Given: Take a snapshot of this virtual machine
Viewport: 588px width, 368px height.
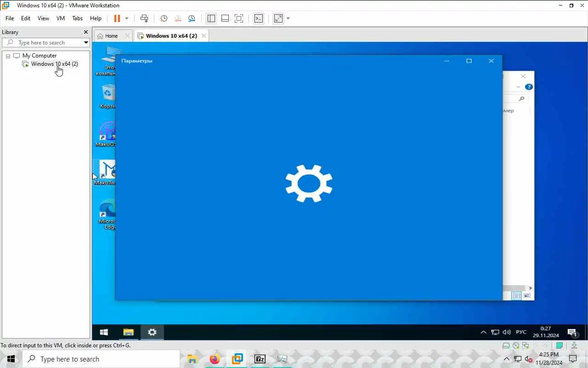Looking at the screenshot, I should pos(164,18).
